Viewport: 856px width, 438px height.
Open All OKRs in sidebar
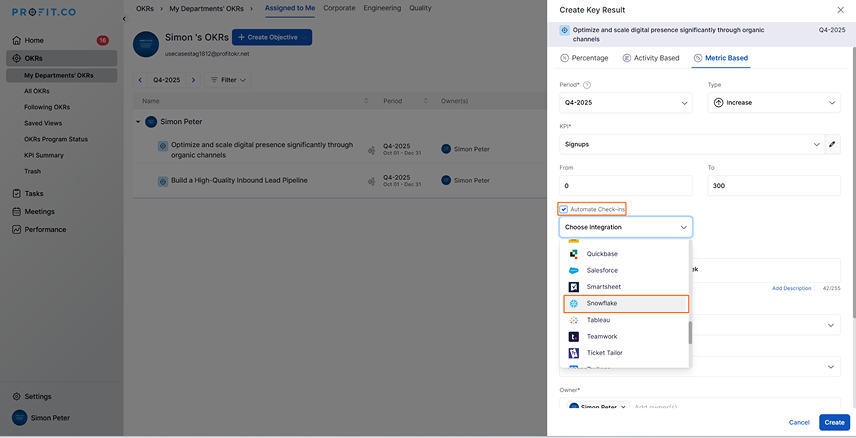click(x=37, y=91)
